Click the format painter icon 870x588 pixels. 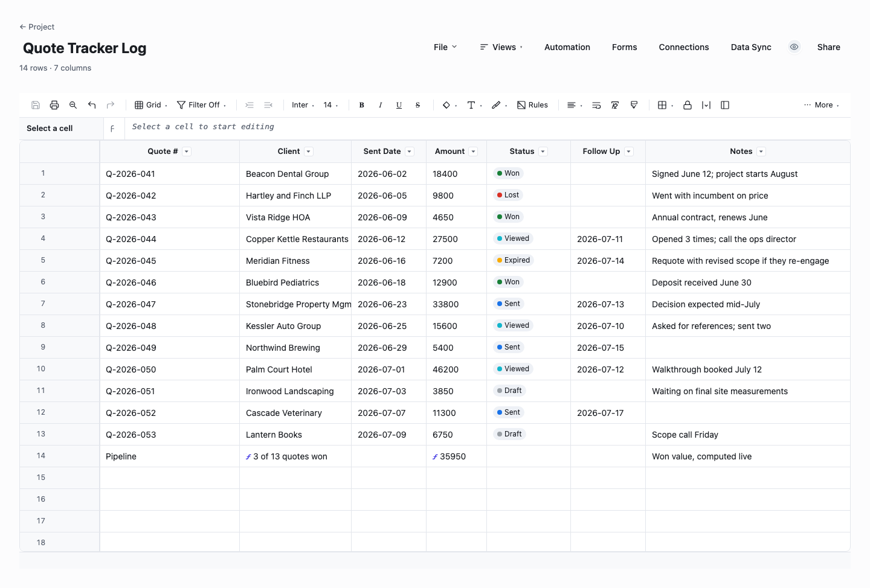click(x=634, y=105)
